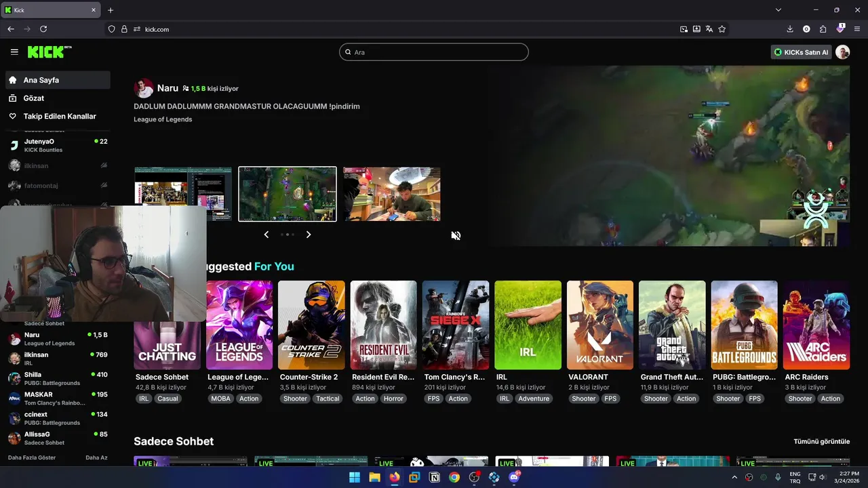Show hidden system tray icons
Viewport: 868px width, 488px height.
tap(734, 477)
